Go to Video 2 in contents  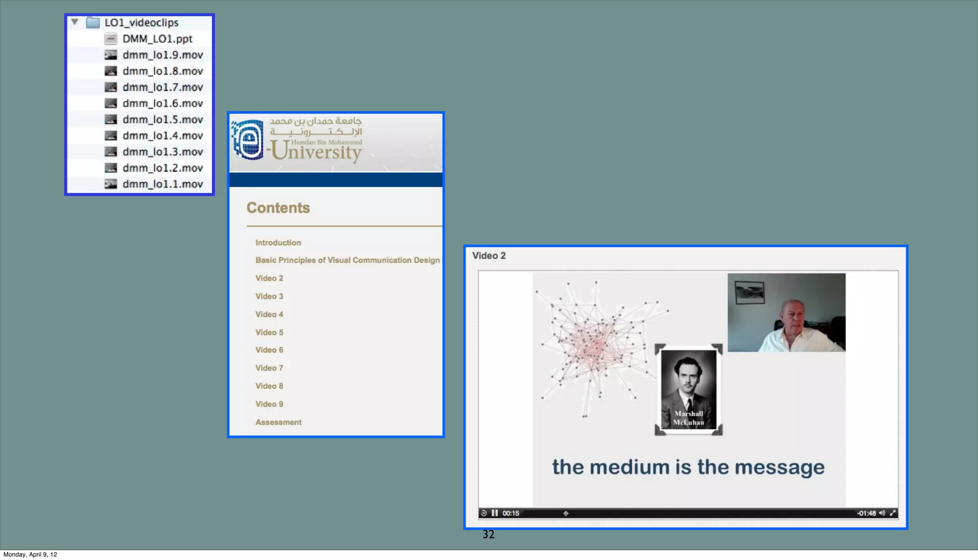tap(269, 278)
